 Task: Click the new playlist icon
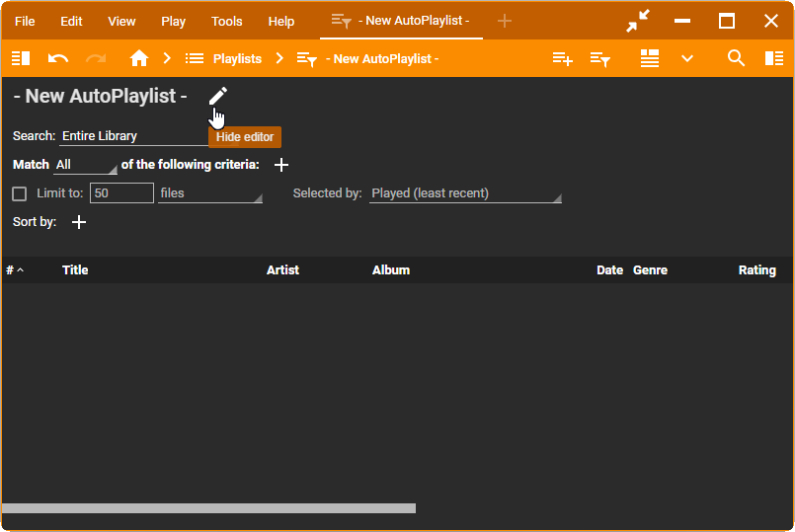coord(563,58)
